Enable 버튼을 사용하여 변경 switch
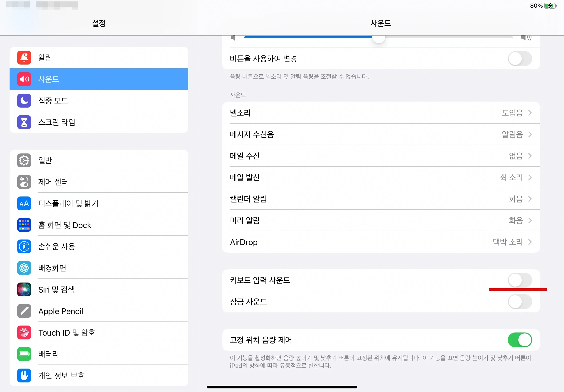The width and height of the screenshot is (564, 392). pyautogui.click(x=520, y=59)
